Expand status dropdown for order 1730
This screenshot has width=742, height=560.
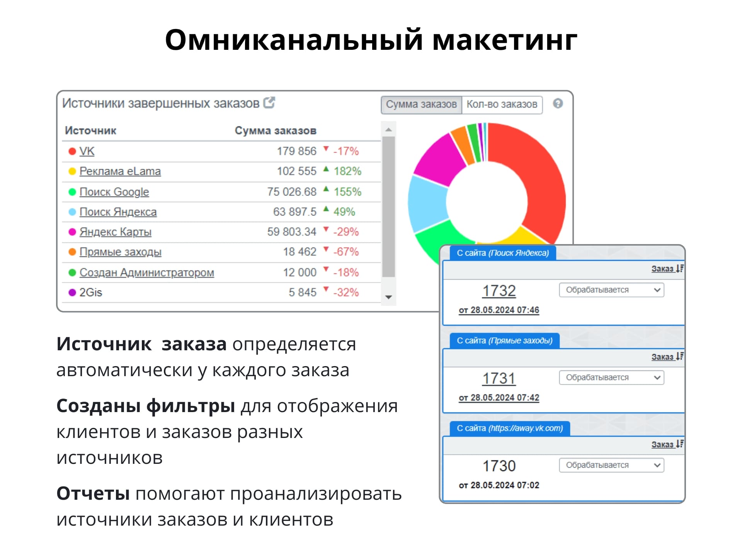611,465
